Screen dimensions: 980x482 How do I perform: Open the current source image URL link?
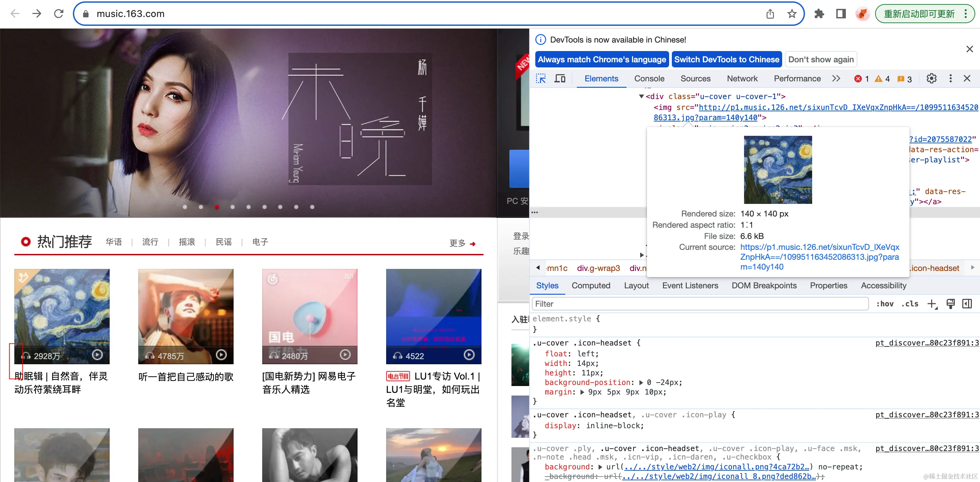(820, 257)
